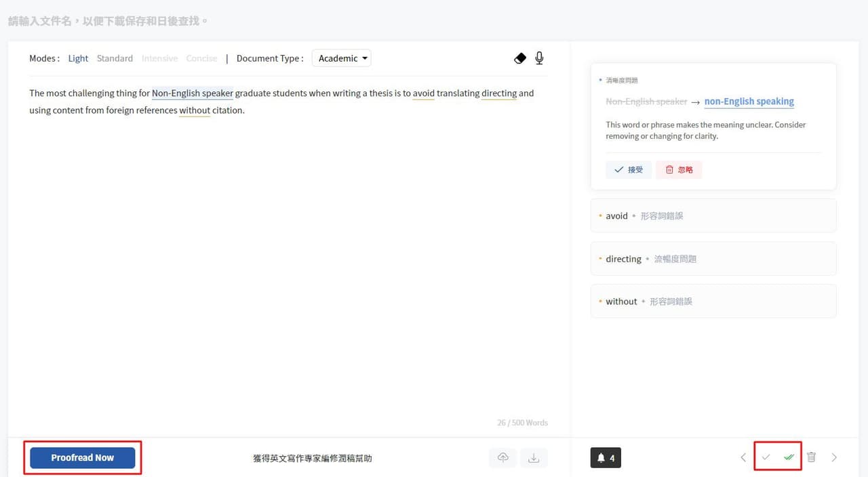
Task: Click the Proofread Now button
Action: tap(82, 458)
